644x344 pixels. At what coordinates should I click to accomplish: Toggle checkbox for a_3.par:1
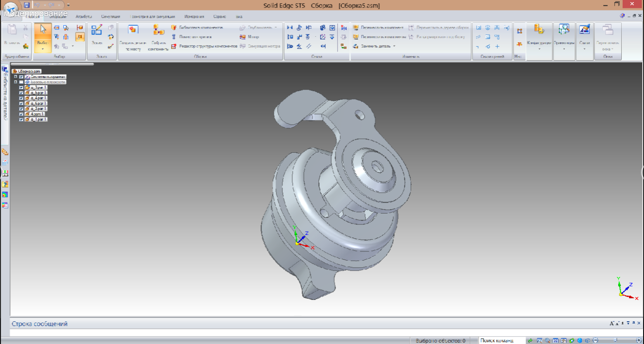[21, 88]
